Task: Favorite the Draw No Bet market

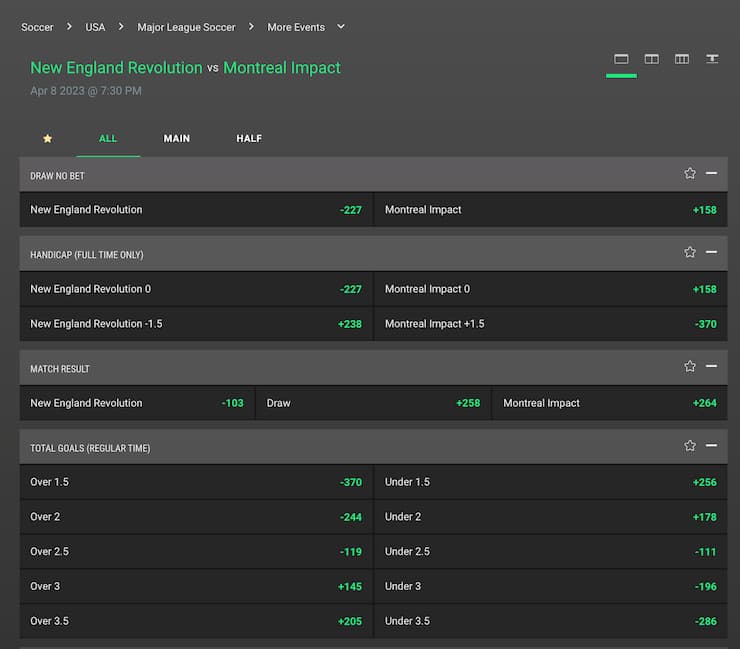Action: point(690,174)
